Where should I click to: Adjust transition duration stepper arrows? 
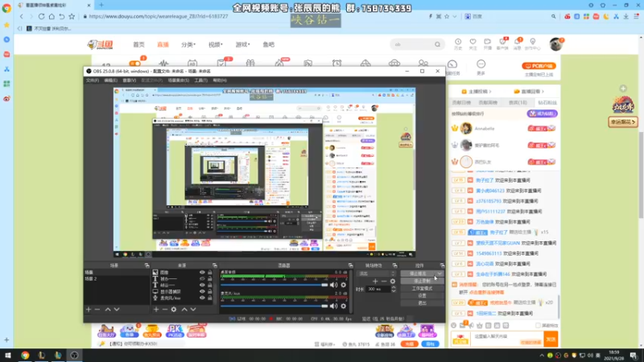click(394, 289)
